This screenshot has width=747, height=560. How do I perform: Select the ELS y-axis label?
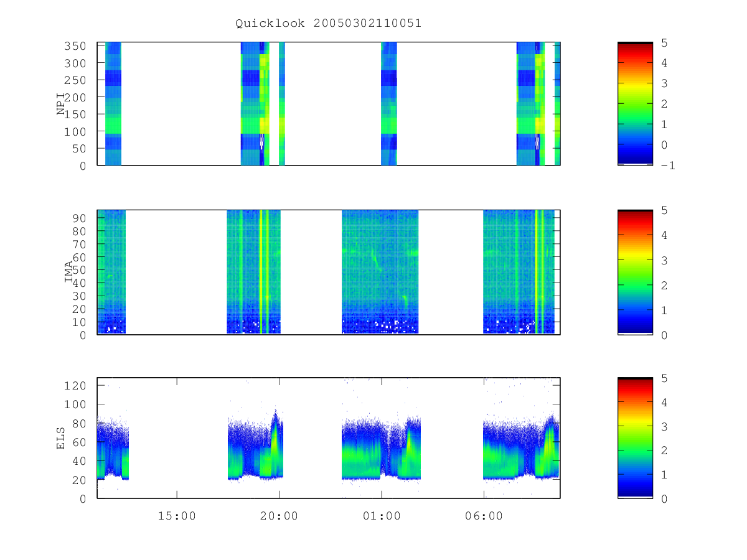pos(61,438)
